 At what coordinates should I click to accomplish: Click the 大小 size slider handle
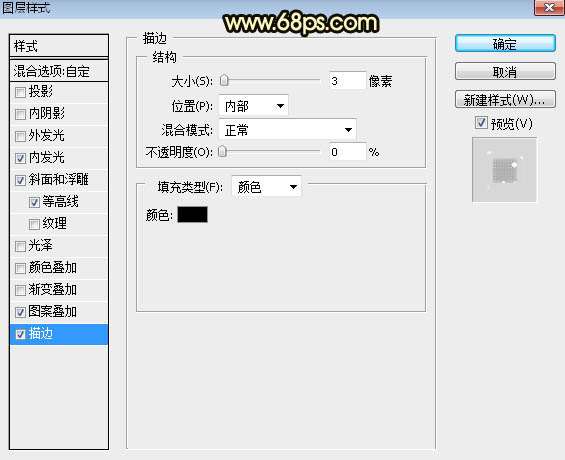coord(224,81)
